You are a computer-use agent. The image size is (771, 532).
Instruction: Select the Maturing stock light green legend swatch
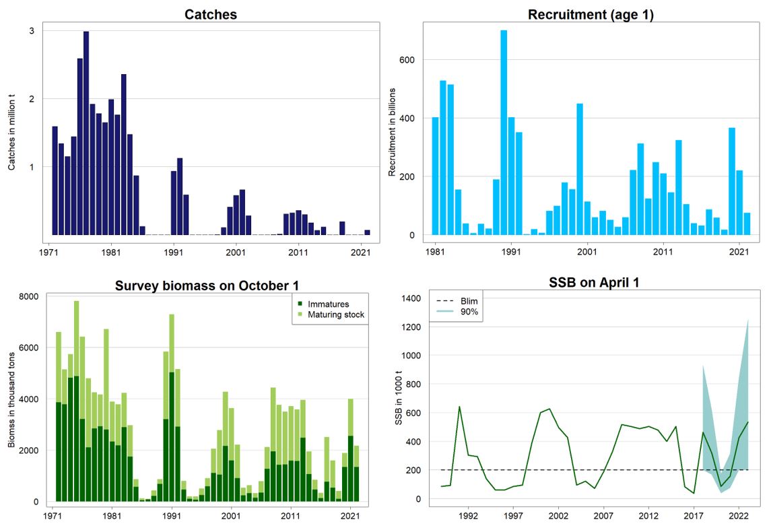click(x=297, y=314)
